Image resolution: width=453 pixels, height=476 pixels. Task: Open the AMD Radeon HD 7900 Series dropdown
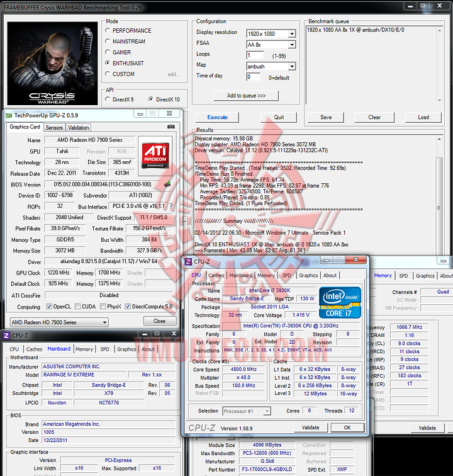click(x=60, y=322)
